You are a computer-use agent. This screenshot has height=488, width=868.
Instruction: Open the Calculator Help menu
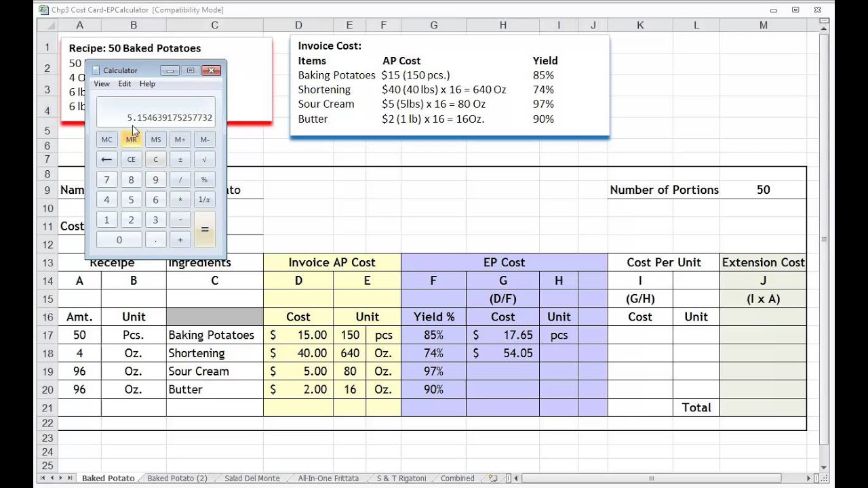pos(147,84)
